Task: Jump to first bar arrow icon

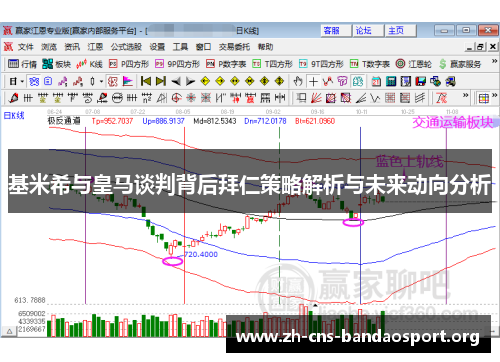Action: click(x=146, y=81)
